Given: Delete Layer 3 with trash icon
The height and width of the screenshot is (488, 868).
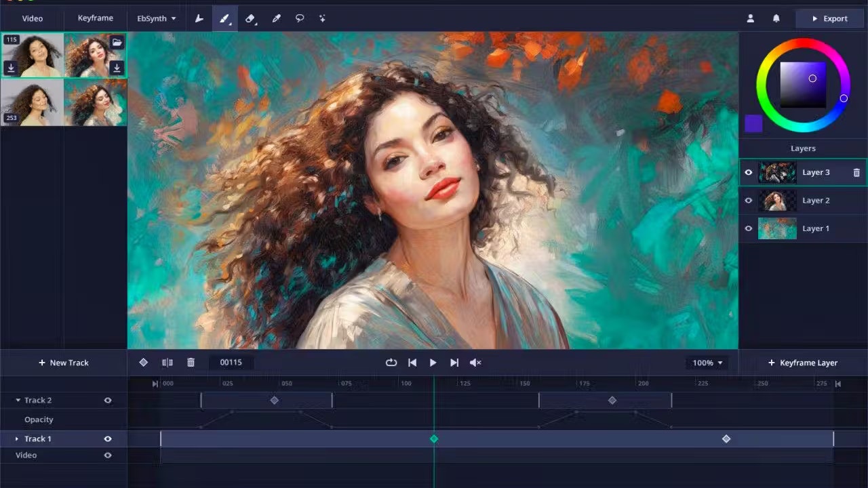Looking at the screenshot, I should pyautogui.click(x=856, y=173).
